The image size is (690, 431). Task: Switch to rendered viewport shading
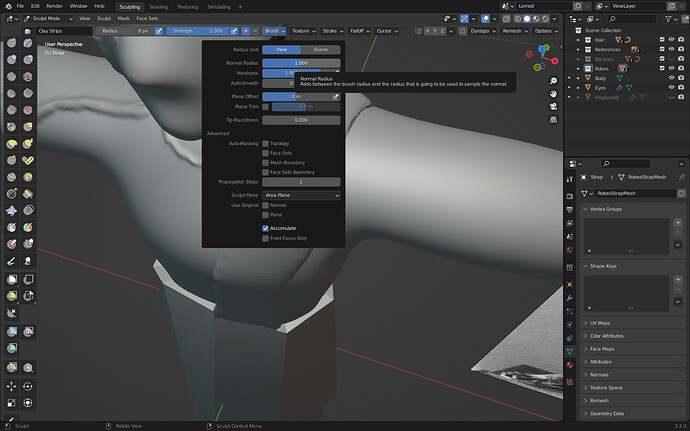pos(545,18)
